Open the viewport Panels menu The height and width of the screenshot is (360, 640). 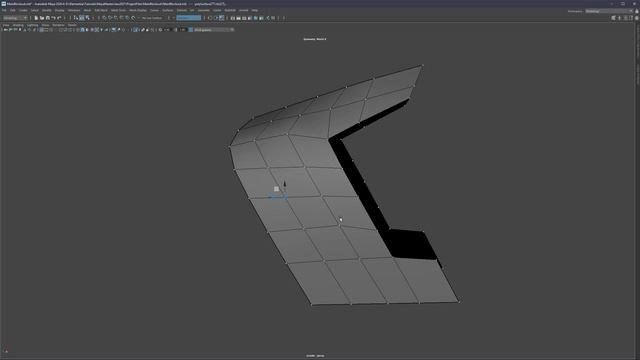(72, 25)
